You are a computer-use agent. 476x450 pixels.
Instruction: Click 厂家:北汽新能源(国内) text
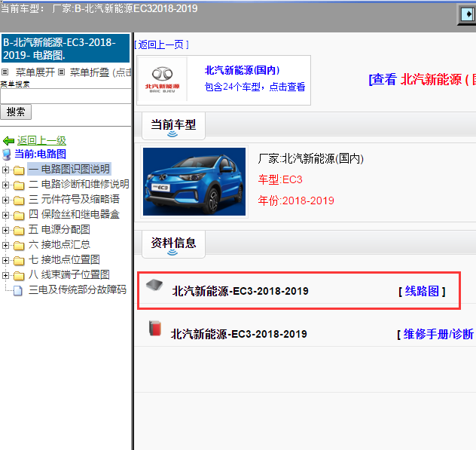click(x=311, y=158)
